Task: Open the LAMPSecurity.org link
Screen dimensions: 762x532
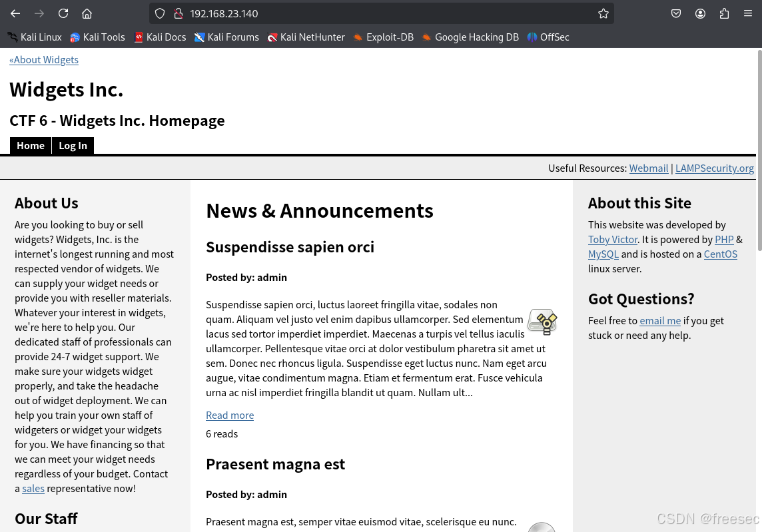Action: pos(714,168)
